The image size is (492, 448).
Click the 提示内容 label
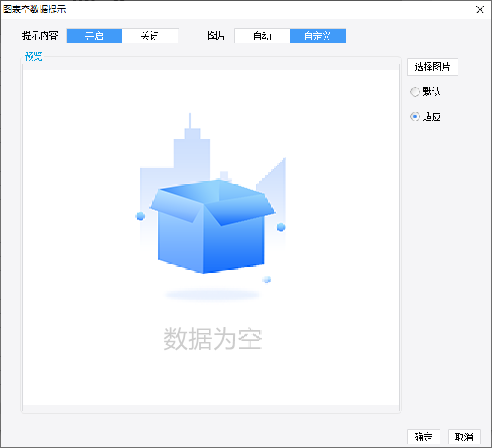click(40, 35)
